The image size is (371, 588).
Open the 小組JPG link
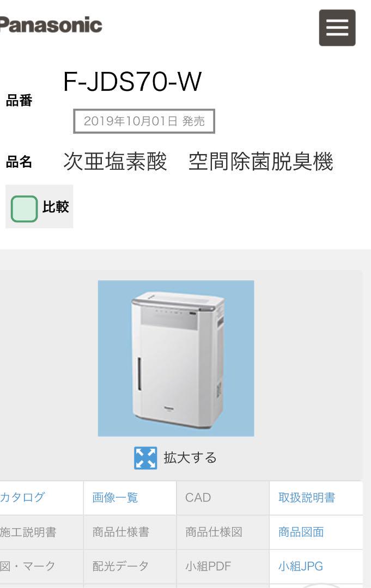point(301,566)
